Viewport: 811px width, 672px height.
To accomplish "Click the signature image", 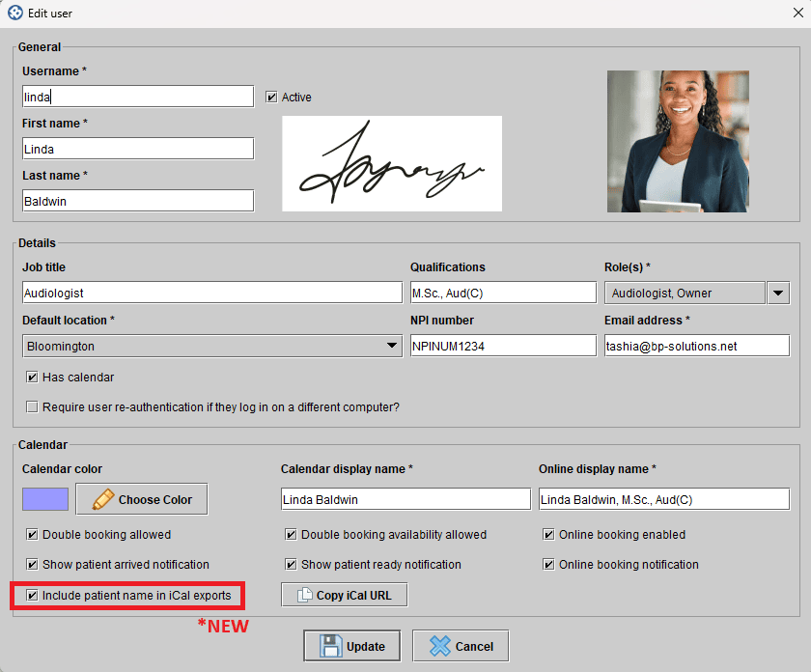I will tap(391, 163).
